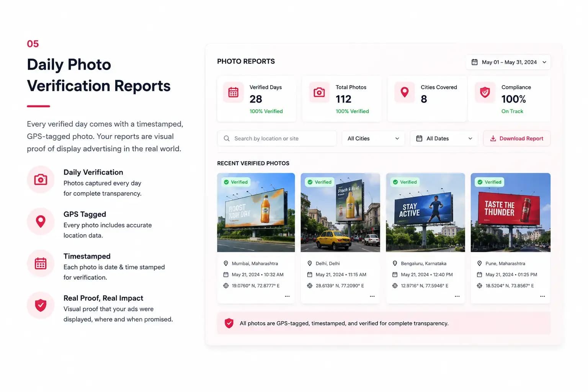The height and width of the screenshot is (392, 588).
Task: Click the Delhi, Delhi location text
Action: [328, 263]
